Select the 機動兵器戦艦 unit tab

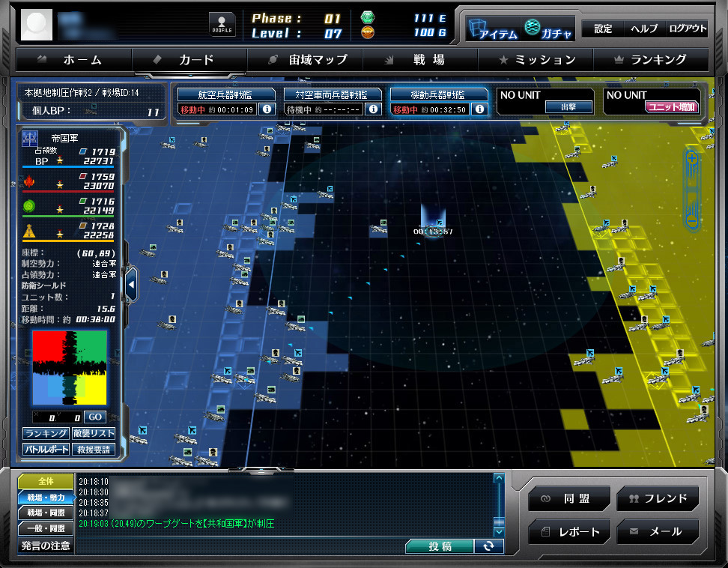click(x=438, y=94)
